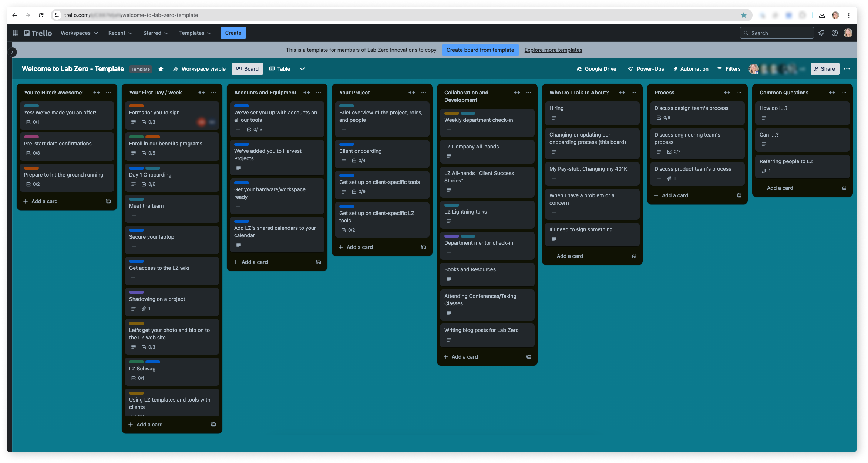This screenshot has height=463, width=868.
Task: Create card from template in Your Project list
Action: 424,247
